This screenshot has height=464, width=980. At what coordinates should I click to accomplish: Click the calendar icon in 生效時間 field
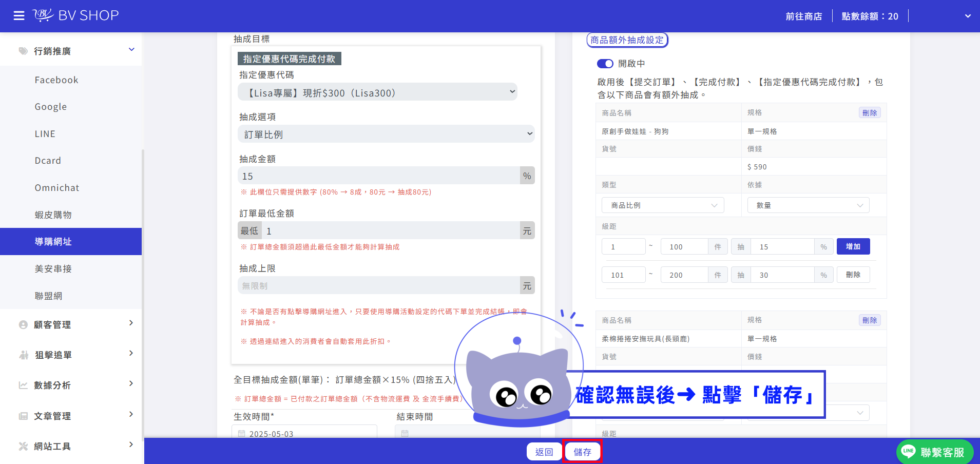point(241,434)
